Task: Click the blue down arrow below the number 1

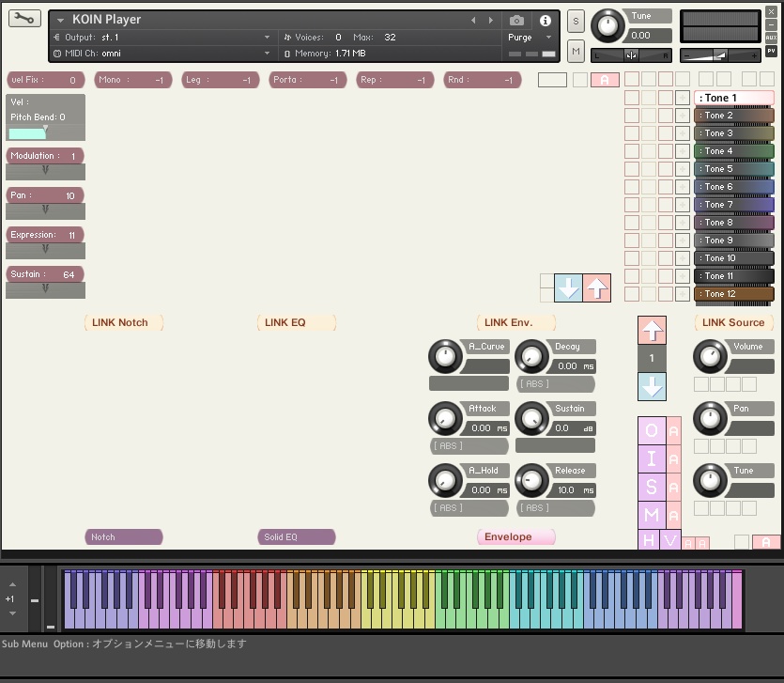Action: pyautogui.click(x=652, y=386)
